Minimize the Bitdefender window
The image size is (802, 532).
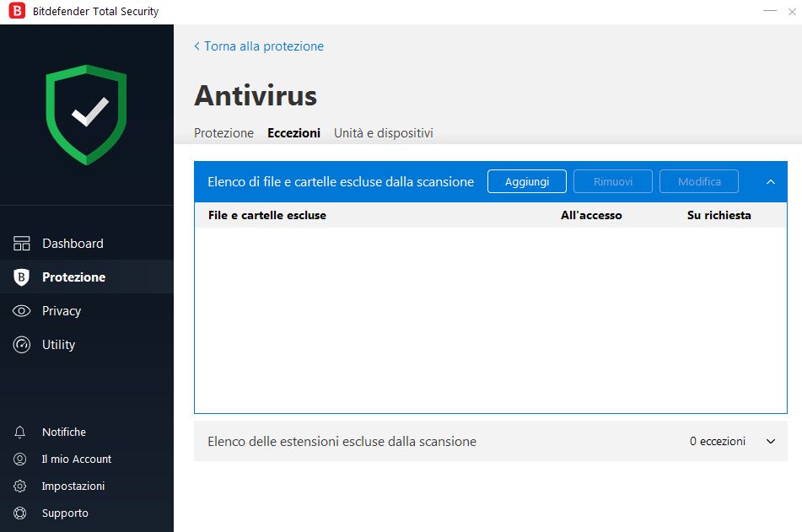click(x=770, y=11)
